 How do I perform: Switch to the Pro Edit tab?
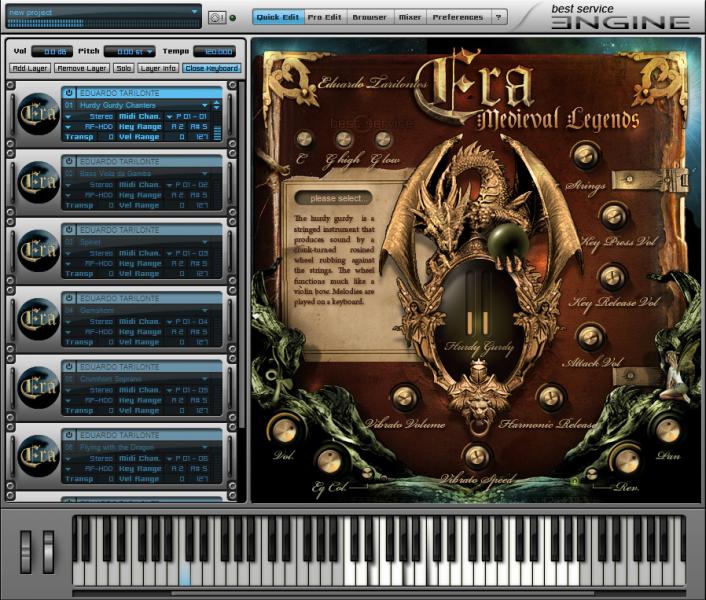324,17
